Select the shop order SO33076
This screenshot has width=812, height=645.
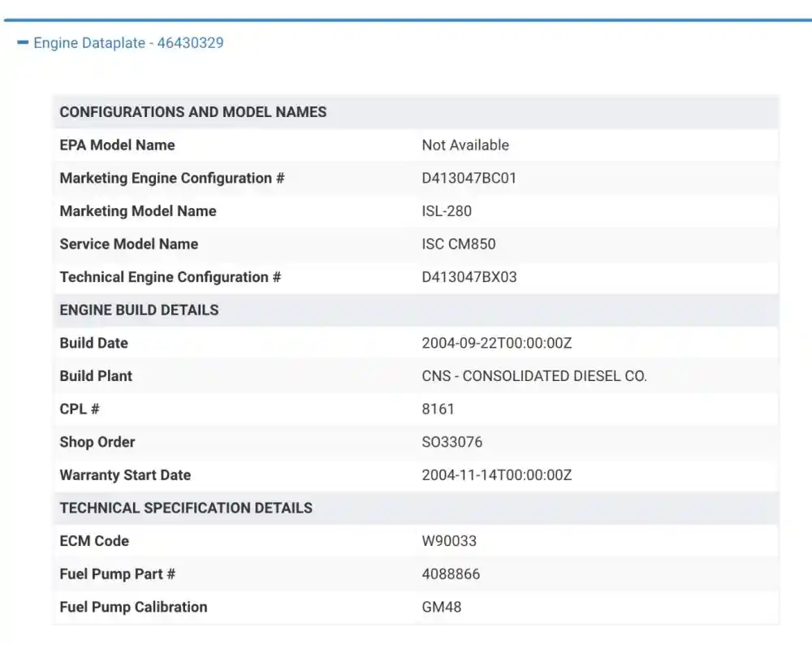pyautogui.click(x=451, y=442)
